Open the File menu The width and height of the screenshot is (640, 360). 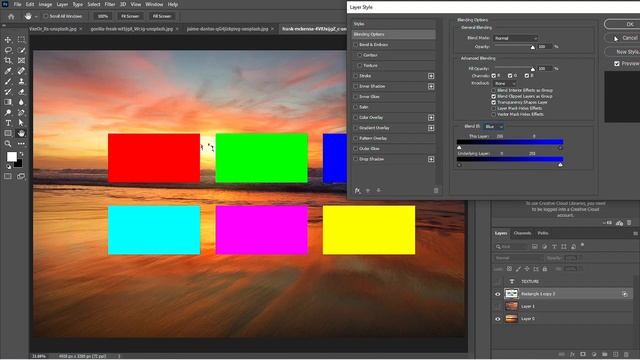point(18,4)
